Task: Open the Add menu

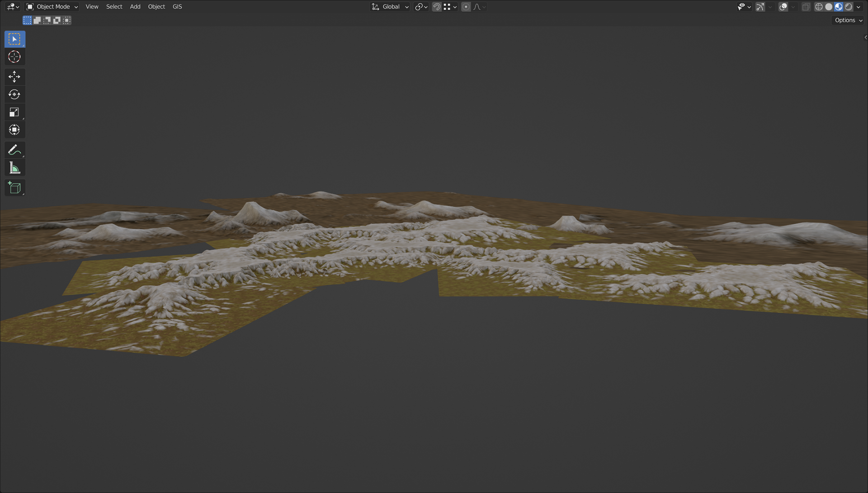Action: pos(135,7)
